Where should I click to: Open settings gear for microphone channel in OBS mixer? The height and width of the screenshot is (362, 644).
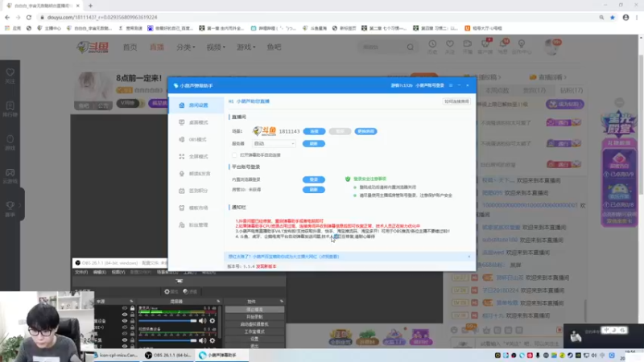[213, 320]
